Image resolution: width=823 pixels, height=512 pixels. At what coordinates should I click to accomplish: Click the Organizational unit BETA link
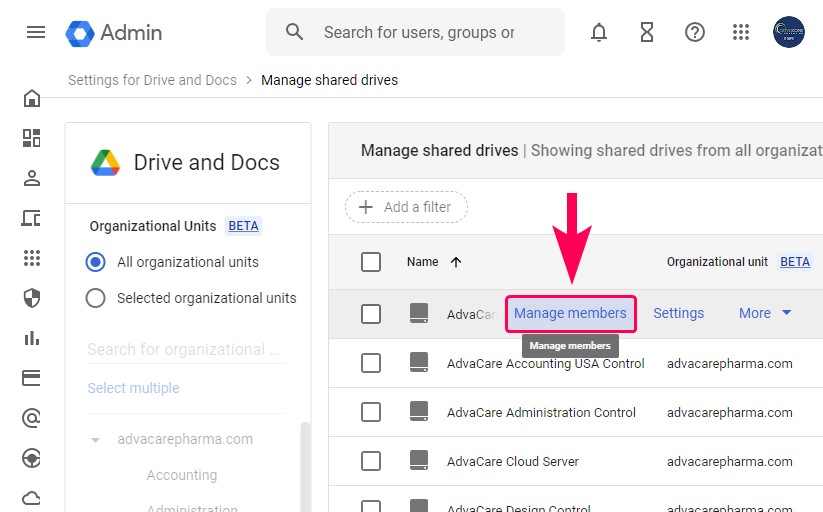[x=795, y=262]
